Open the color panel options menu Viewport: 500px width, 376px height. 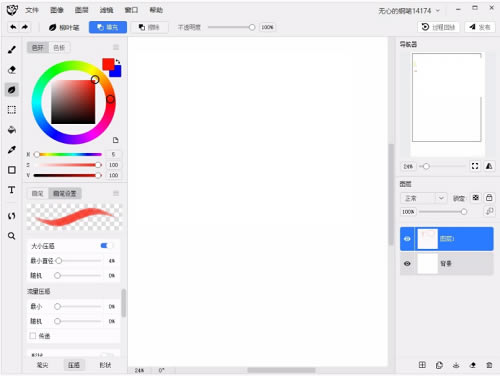[x=116, y=47]
